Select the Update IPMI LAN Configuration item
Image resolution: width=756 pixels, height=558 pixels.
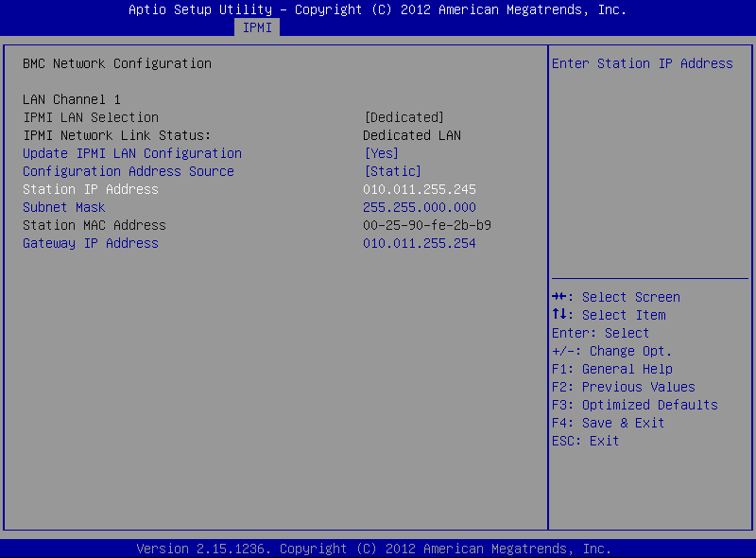(132, 153)
